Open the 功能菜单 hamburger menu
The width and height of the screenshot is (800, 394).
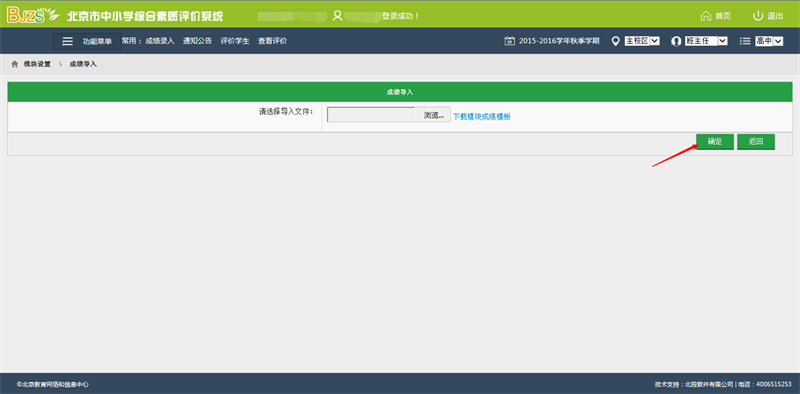pyautogui.click(x=87, y=41)
